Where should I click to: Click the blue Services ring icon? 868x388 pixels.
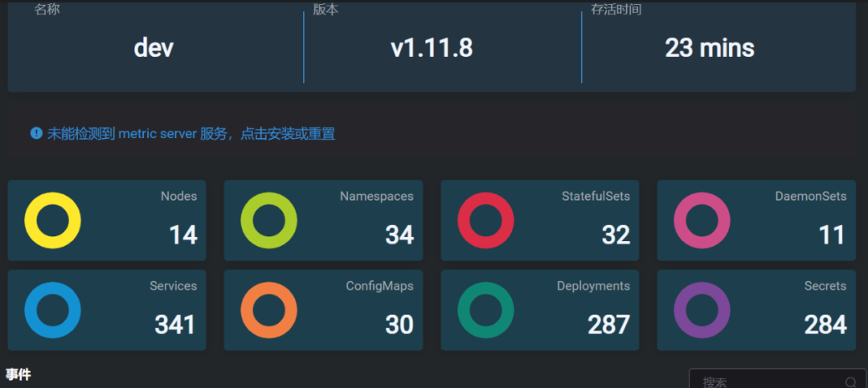tap(52, 310)
